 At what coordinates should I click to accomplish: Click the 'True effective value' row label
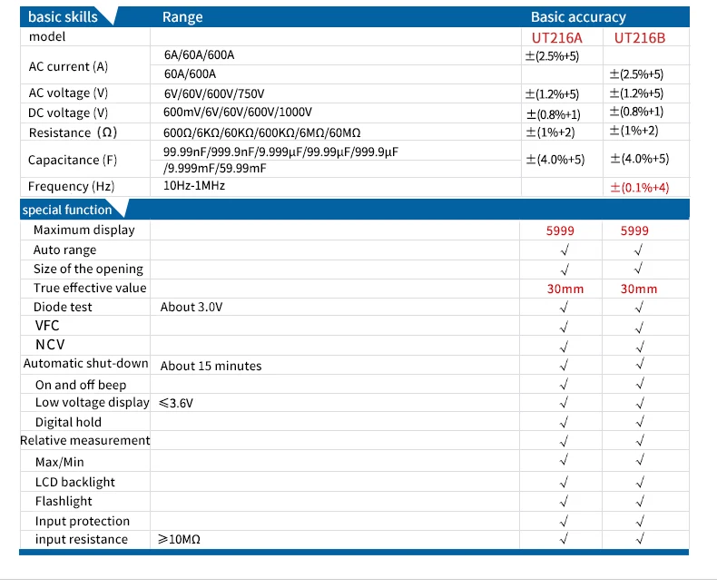click(90, 288)
